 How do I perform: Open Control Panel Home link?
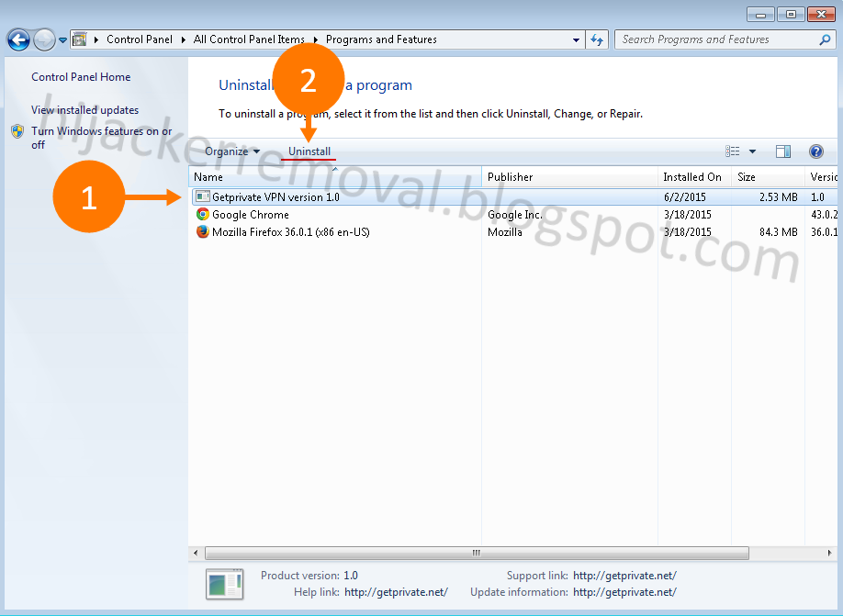pyautogui.click(x=81, y=77)
